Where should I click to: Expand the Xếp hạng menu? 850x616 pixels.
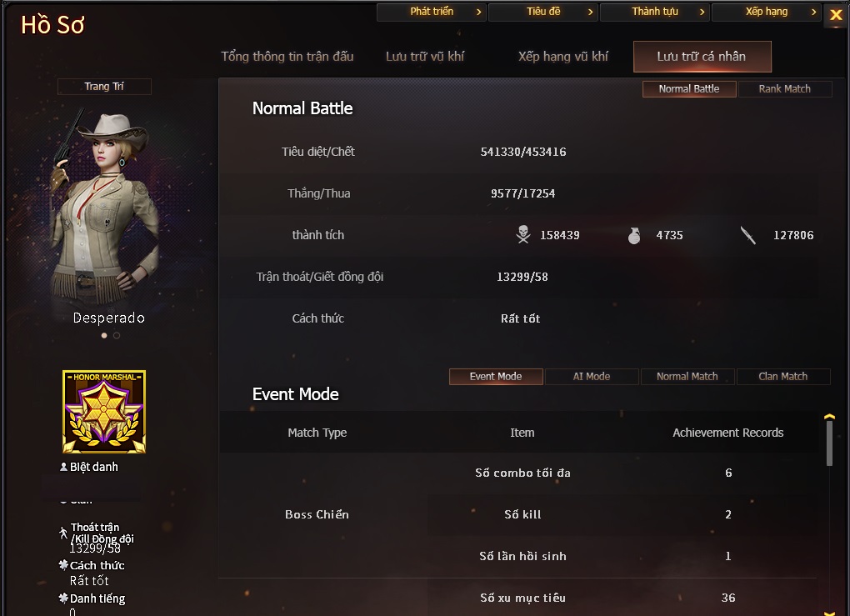click(x=766, y=12)
